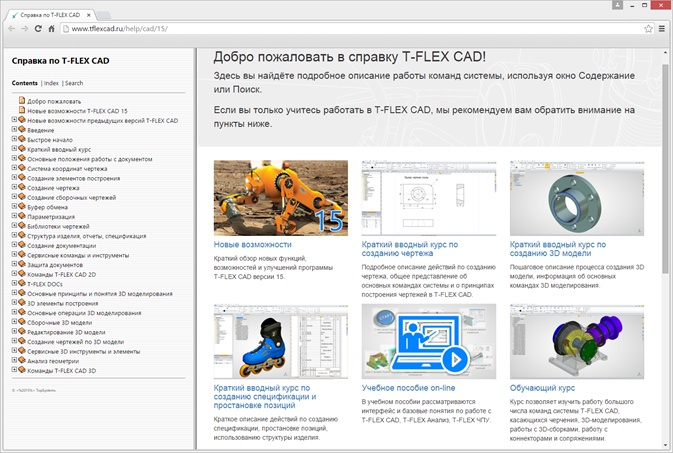Click book icon beside Защита документов

pos(22,264)
